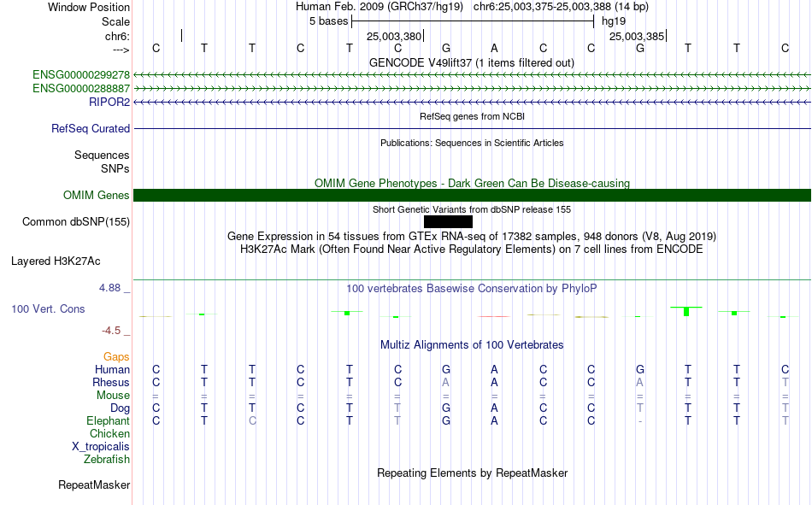Click the RefSeq genes from NCBI title

click(x=473, y=116)
